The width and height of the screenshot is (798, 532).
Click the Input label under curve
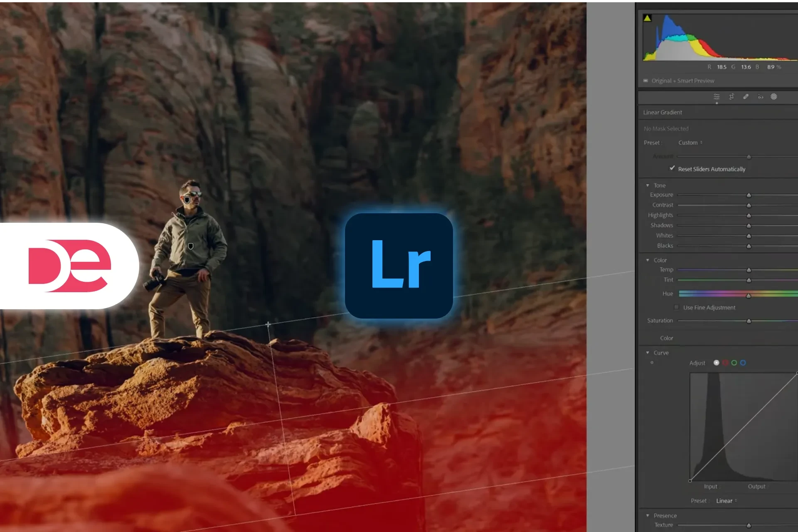(711, 486)
